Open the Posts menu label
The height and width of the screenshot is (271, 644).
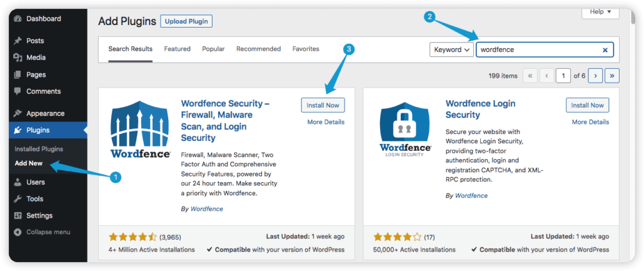[35, 41]
